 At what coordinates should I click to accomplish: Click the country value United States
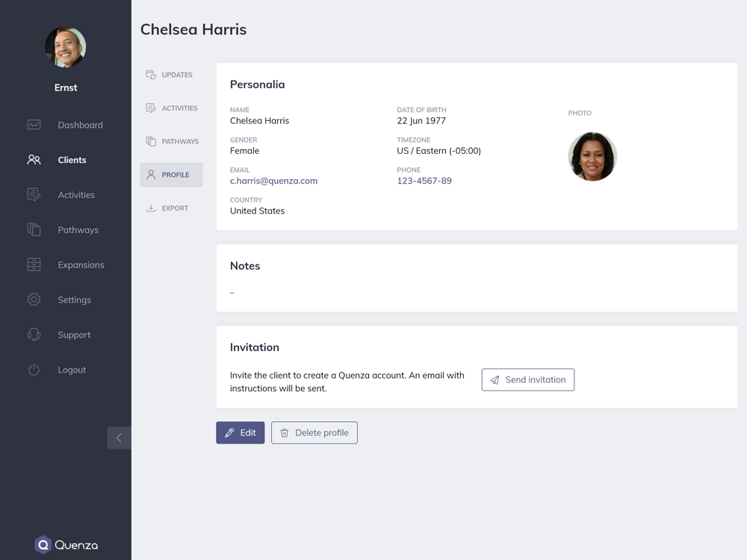click(257, 211)
